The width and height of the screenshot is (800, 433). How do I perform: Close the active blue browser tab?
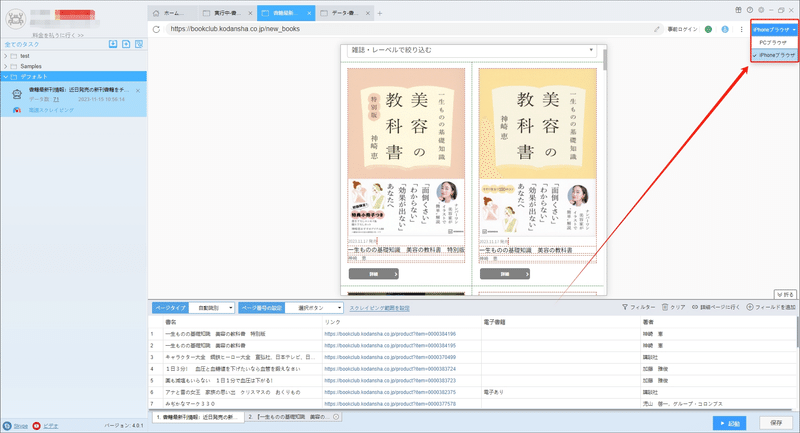(309, 13)
